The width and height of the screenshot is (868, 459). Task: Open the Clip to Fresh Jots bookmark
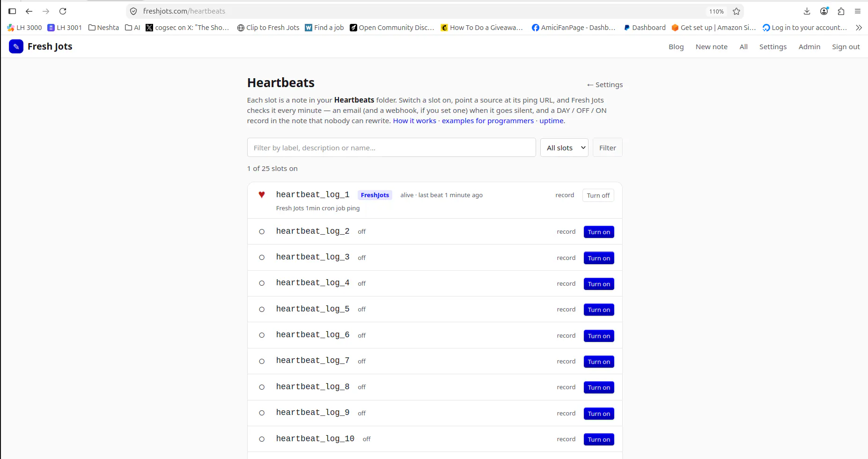click(x=268, y=28)
